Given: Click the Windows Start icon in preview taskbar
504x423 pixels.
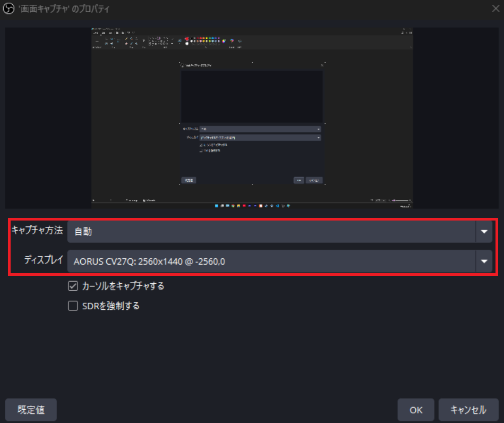Looking at the screenshot, I should [x=217, y=205].
